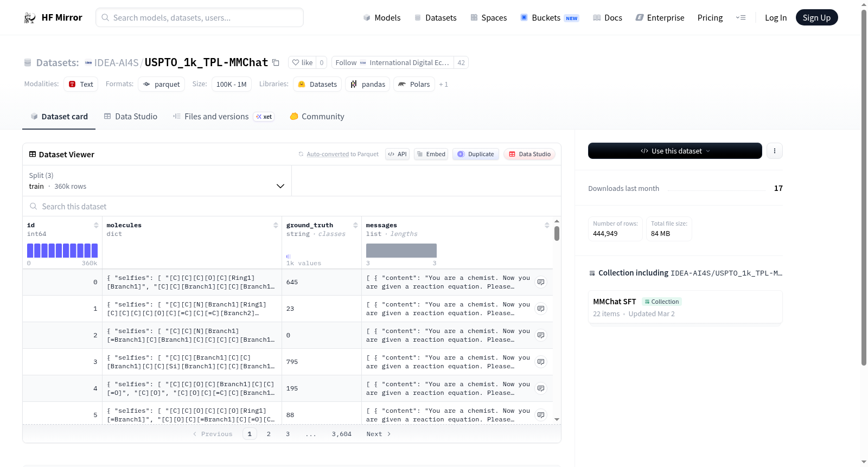The image size is (868, 467).
Task: Open the Community tab
Action: pyautogui.click(x=317, y=117)
